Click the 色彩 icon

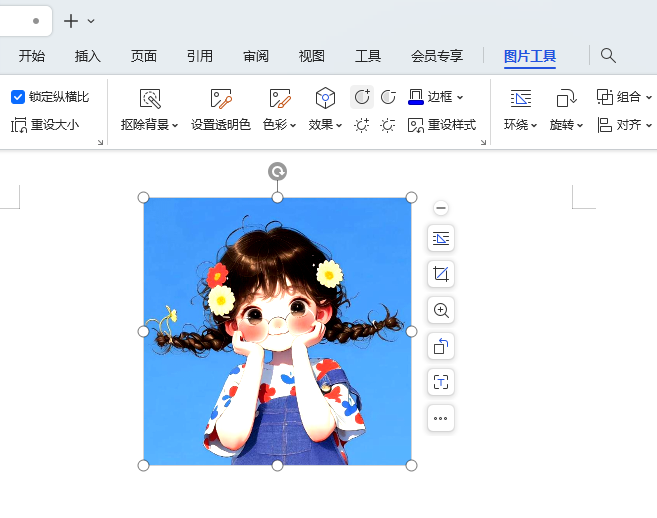(x=279, y=98)
